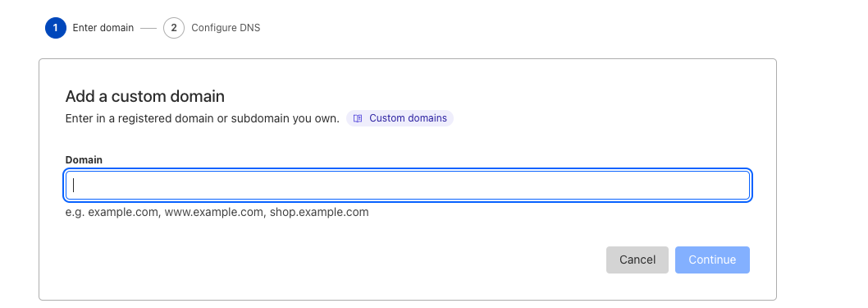Click the blue step 1 circle
868x308 pixels.
[56, 28]
